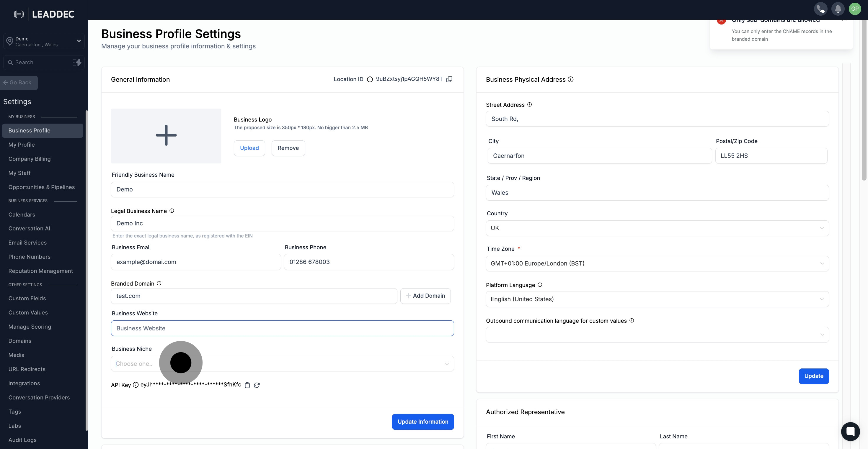Open outbound communication language dropdown

(657, 335)
